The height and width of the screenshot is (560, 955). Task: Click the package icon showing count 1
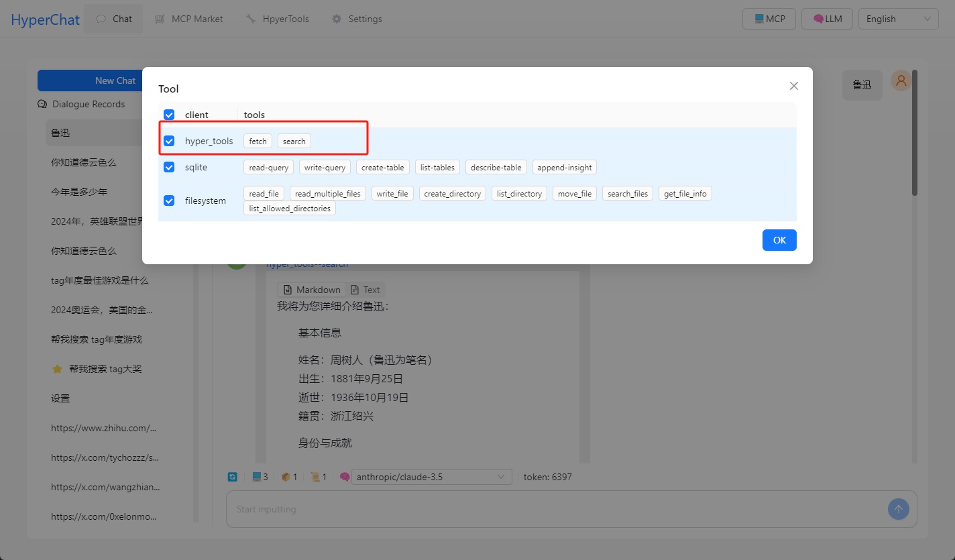point(285,477)
